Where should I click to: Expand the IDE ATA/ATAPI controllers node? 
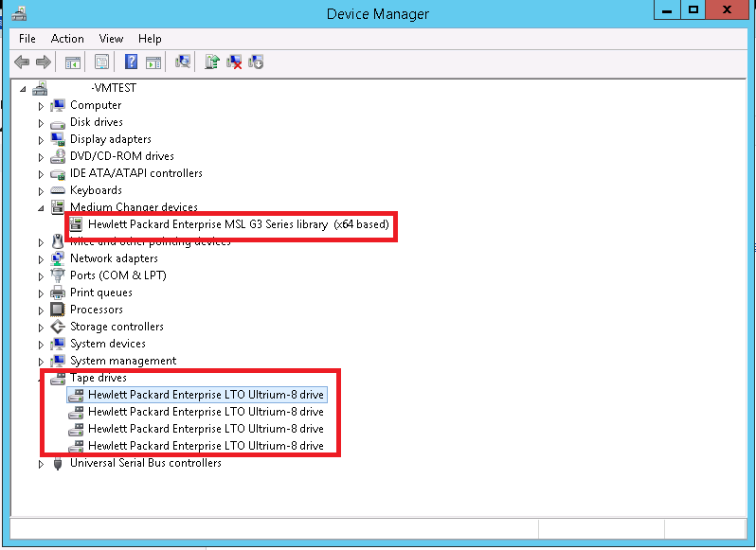pyautogui.click(x=41, y=174)
